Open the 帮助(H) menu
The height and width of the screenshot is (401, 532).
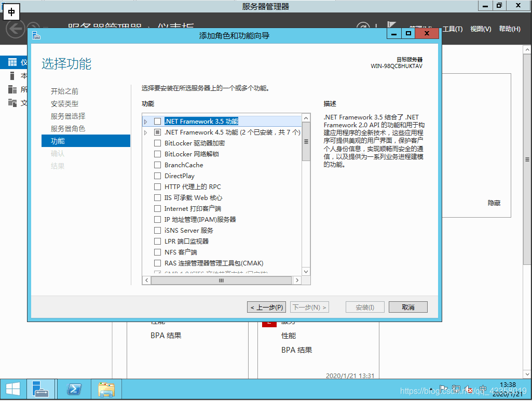(509, 29)
